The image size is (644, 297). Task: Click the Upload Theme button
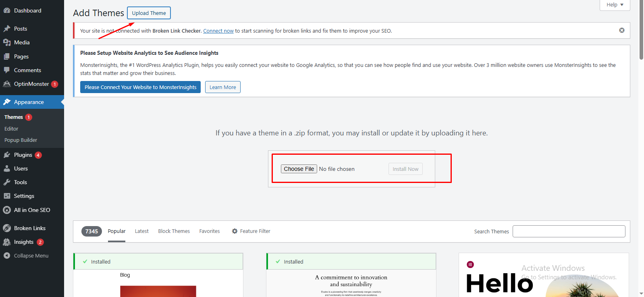click(x=149, y=13)
